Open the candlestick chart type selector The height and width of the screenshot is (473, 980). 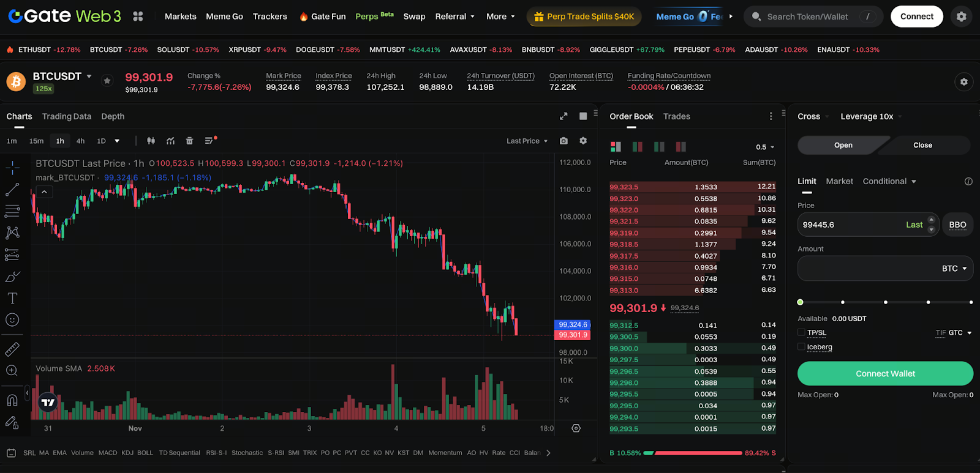click(x=151, y=141)
